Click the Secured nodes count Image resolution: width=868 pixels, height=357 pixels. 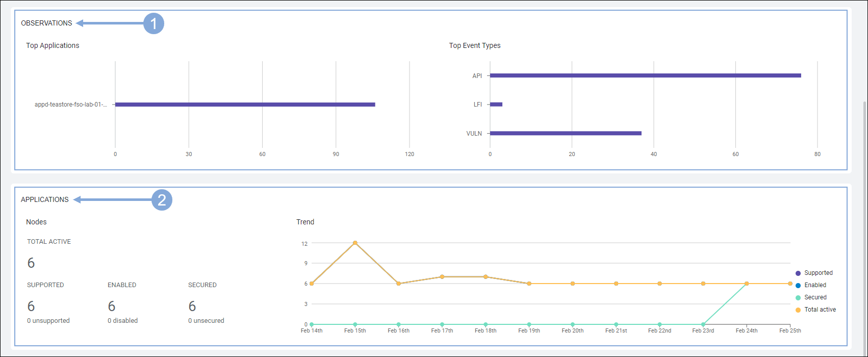click(x=192, y=306)
